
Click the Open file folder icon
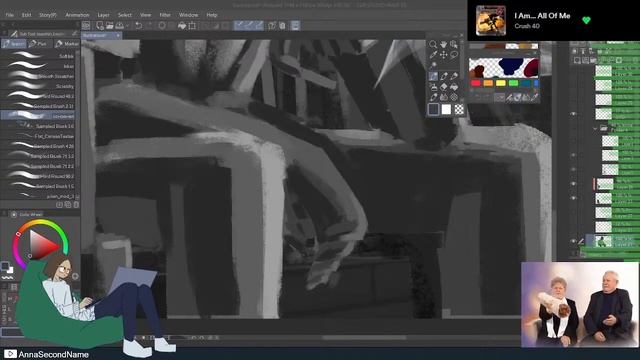[x=109, y=26]
